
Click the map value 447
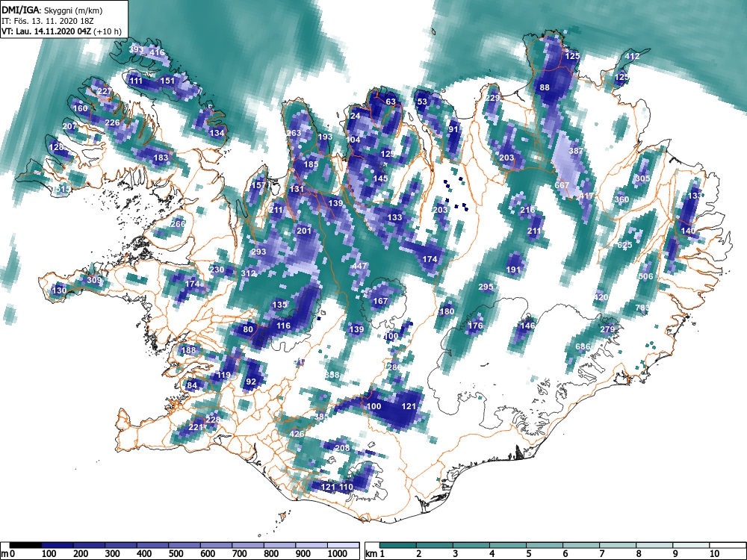[x=360, y=266]
